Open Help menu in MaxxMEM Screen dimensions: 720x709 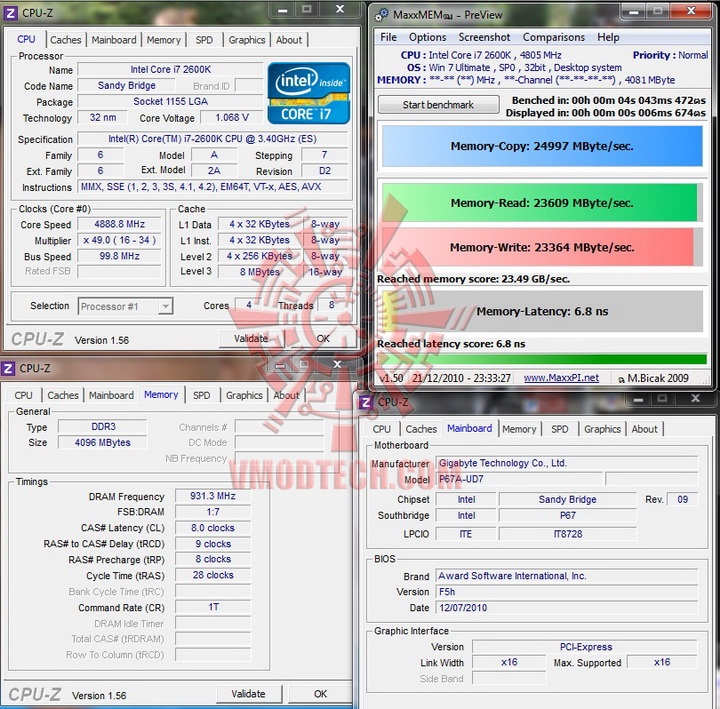pos(608,37)
